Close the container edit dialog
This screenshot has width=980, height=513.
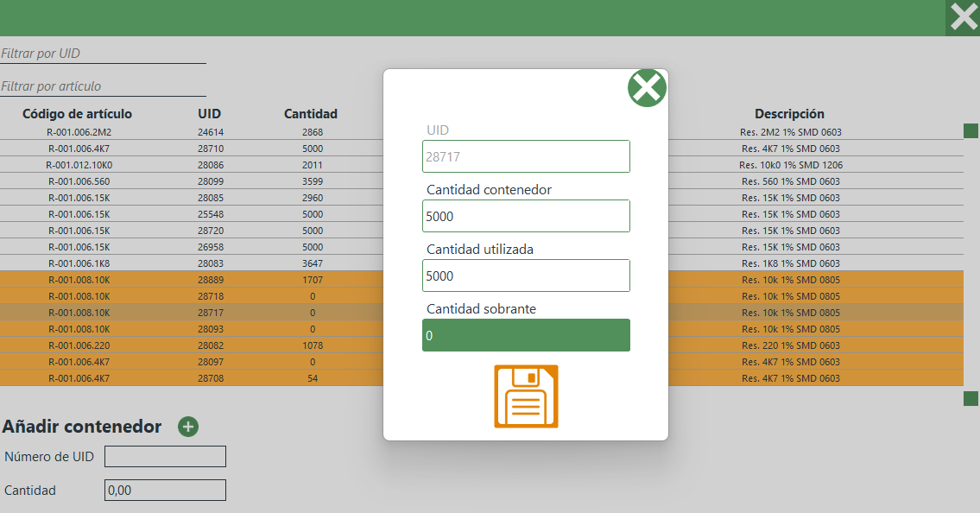coord(647,88)
